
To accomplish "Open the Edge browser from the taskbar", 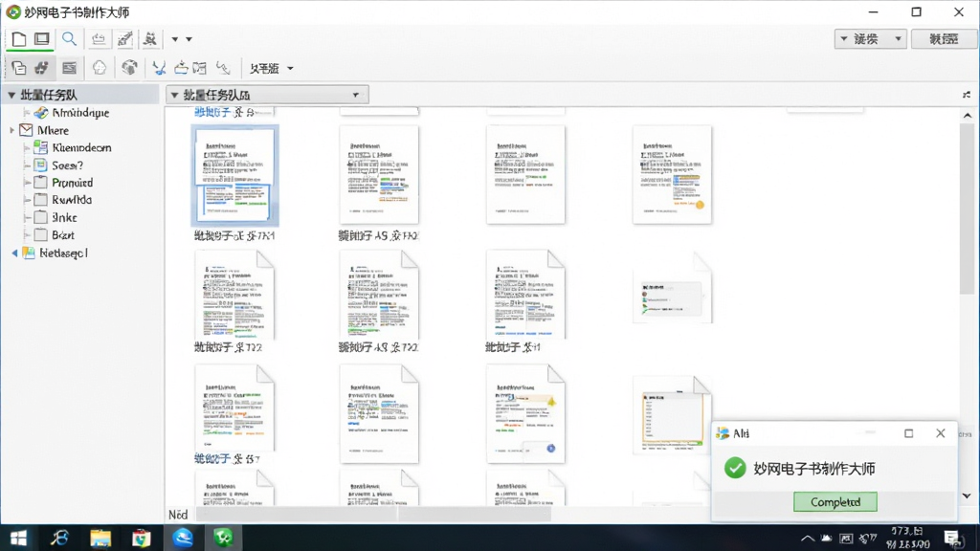I will [x=183, y=538].
